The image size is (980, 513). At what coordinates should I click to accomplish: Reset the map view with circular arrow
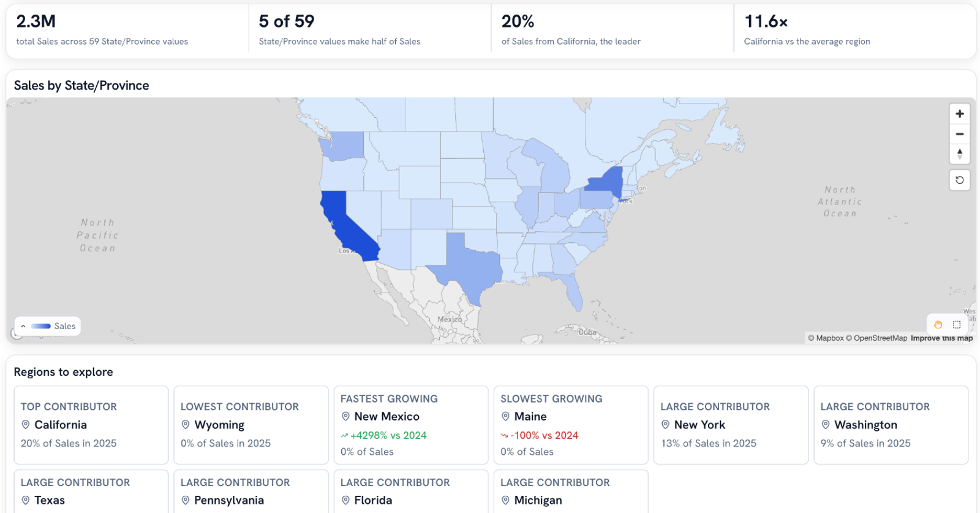pos(960,180)
